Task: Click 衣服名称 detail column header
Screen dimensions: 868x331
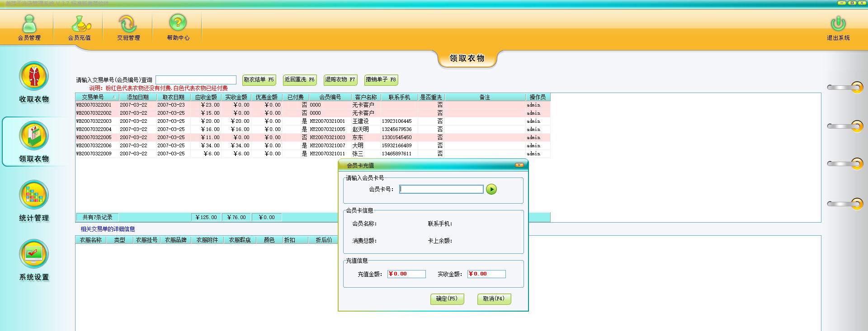Action: pos(91,240)
